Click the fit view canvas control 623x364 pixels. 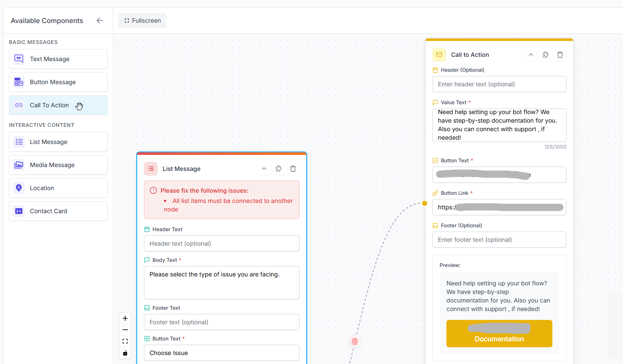[125, 341]
